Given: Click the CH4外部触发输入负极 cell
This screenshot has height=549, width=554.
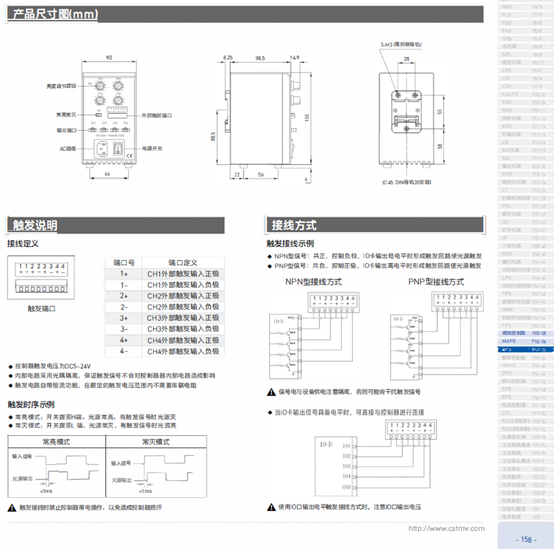Looking at the screenshot, I should [183, 352].
